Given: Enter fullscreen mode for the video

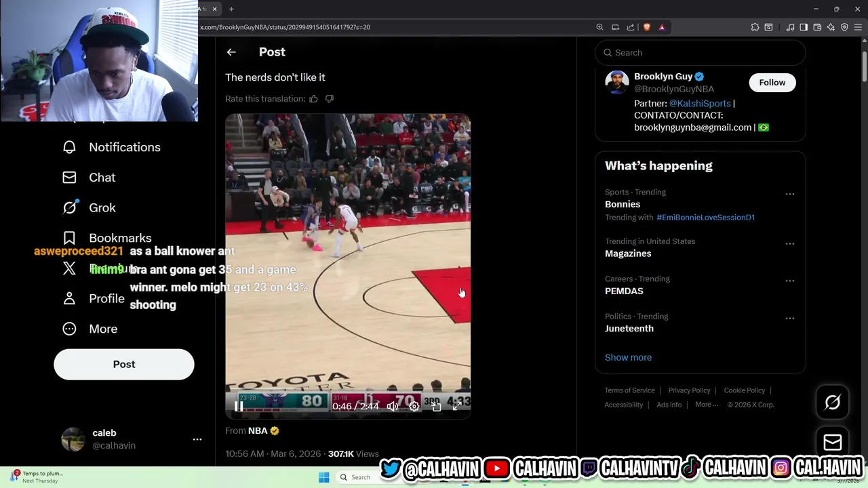Looking at the screenshot, I should click(x=458, y=406).
